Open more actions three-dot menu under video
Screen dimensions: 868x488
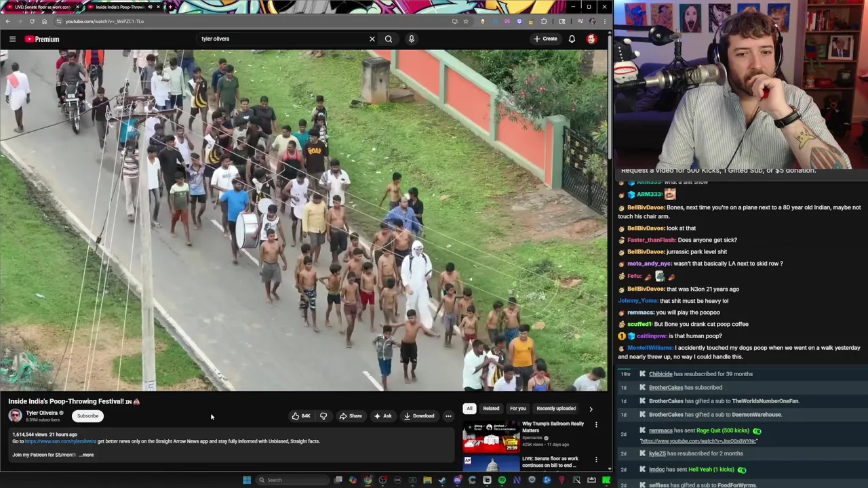tap(448, 416)
